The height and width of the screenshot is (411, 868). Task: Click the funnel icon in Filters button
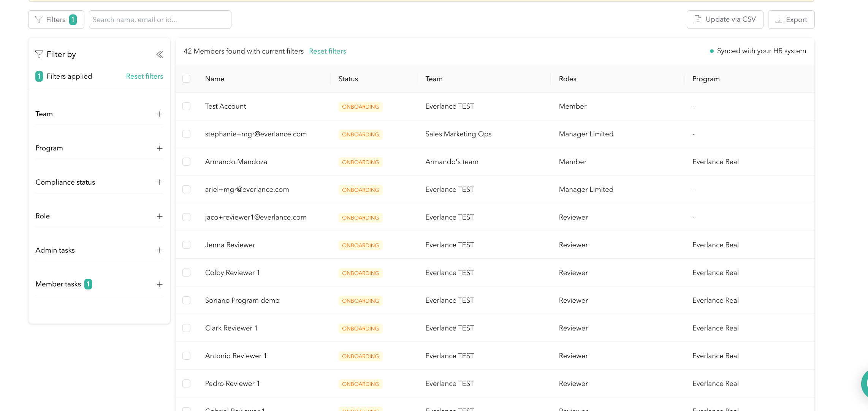(x=39, y=20)
